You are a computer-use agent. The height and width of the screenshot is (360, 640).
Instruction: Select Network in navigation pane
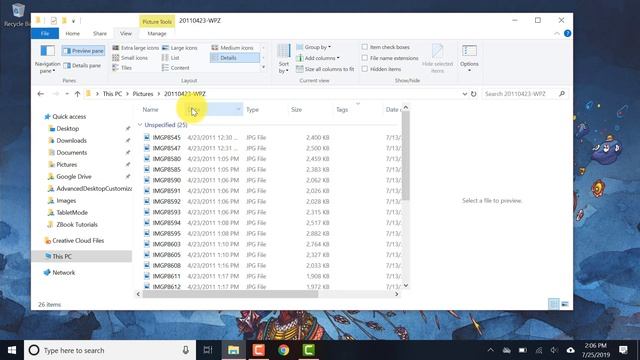coord(63,272)
